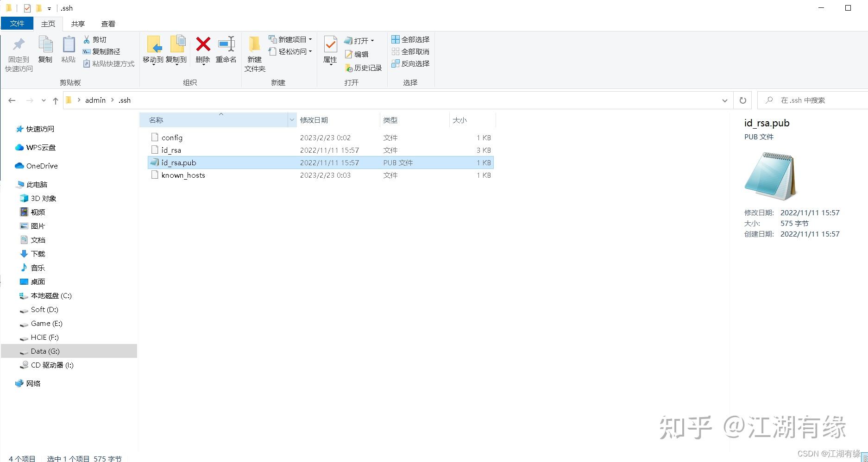Click the Copy to (复制到) icon
This screenshot has height=462, width=868.
tap(177, 44)
